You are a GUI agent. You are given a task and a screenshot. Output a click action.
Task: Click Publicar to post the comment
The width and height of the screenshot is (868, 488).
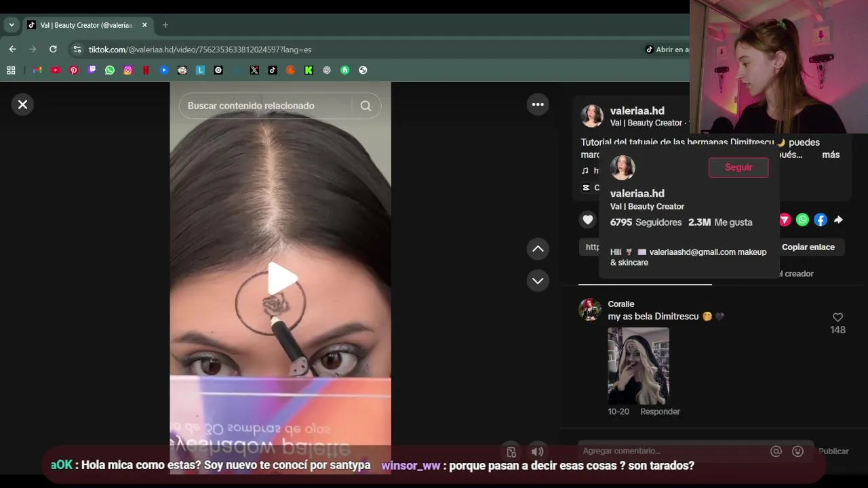(833, 451)
